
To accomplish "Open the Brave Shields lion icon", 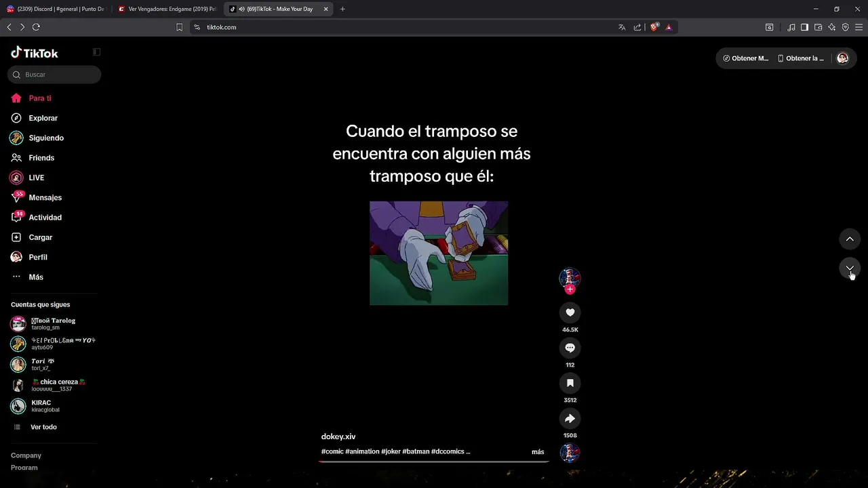I will point(654,27).
